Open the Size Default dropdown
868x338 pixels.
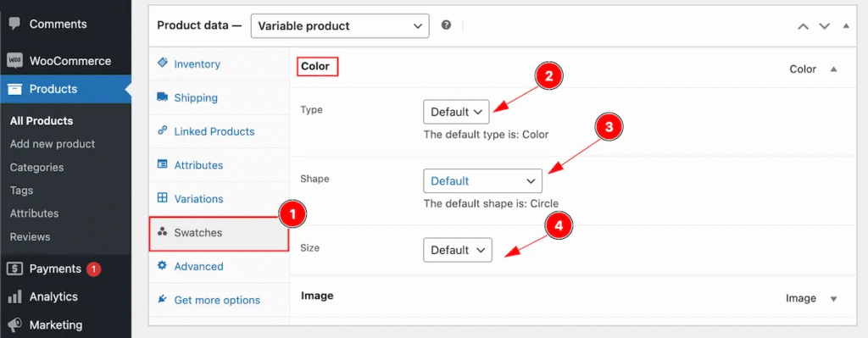click(x=457, y=250)
